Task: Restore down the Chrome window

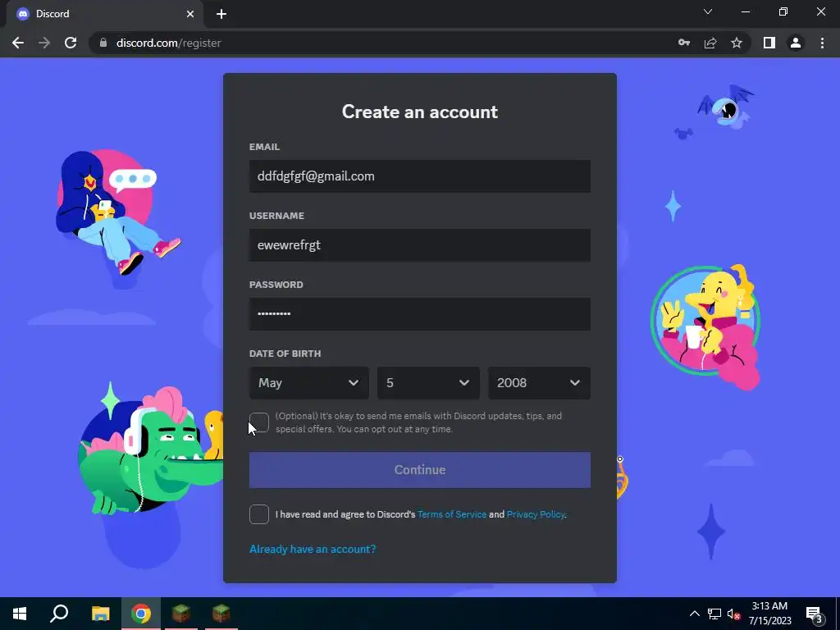Action: coord(783,11)
